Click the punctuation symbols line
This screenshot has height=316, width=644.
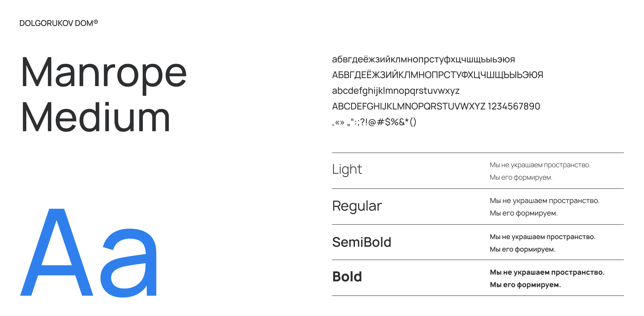[x=374, y=122]
